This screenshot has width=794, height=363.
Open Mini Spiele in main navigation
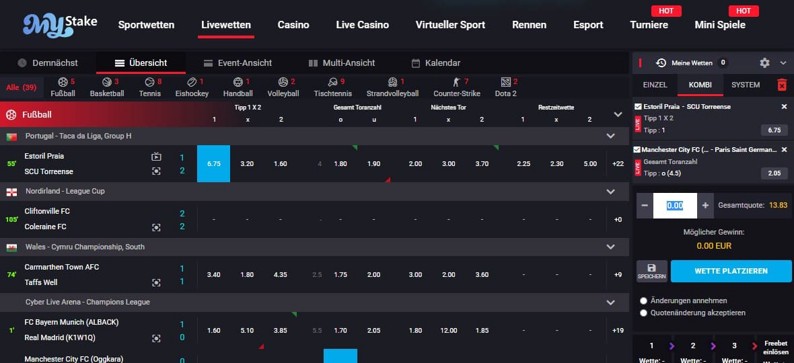[720, 25]
